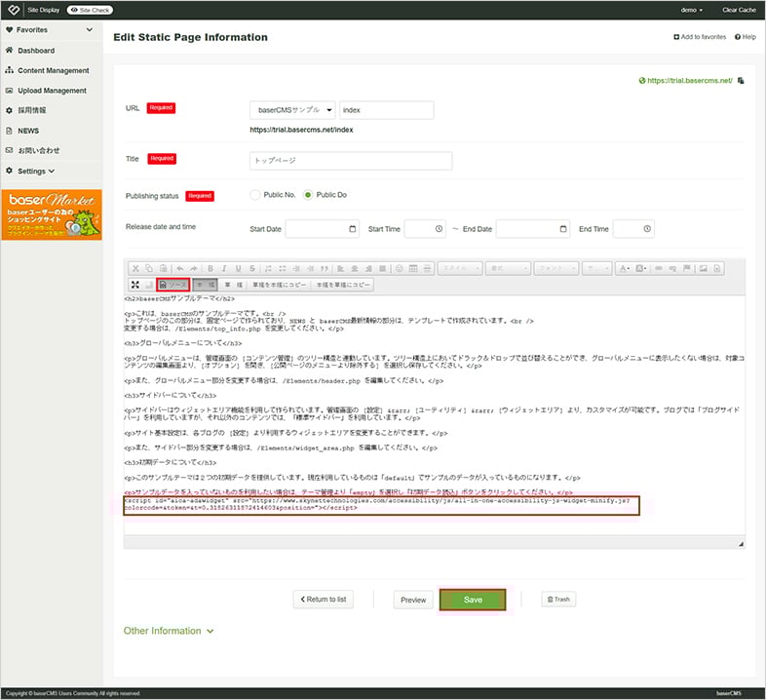Viewport: 766px width, 700px height.
Task: Insert a link with the link icon
Action: [x=659, y=268]
